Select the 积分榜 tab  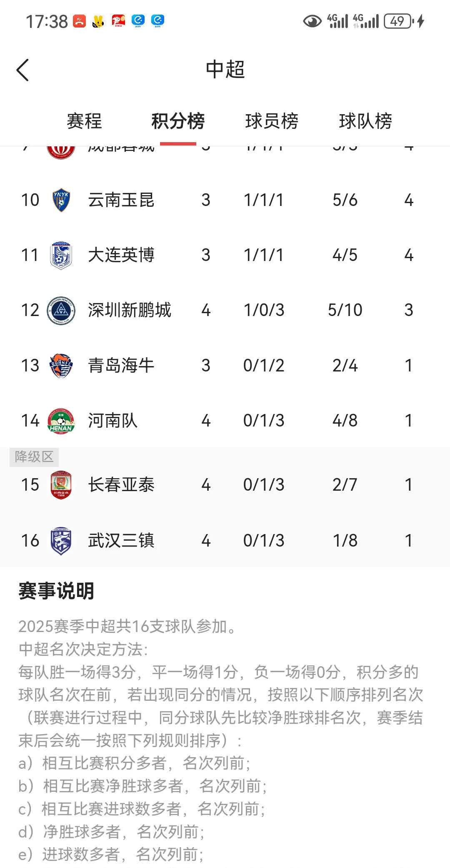coord(178,121)
